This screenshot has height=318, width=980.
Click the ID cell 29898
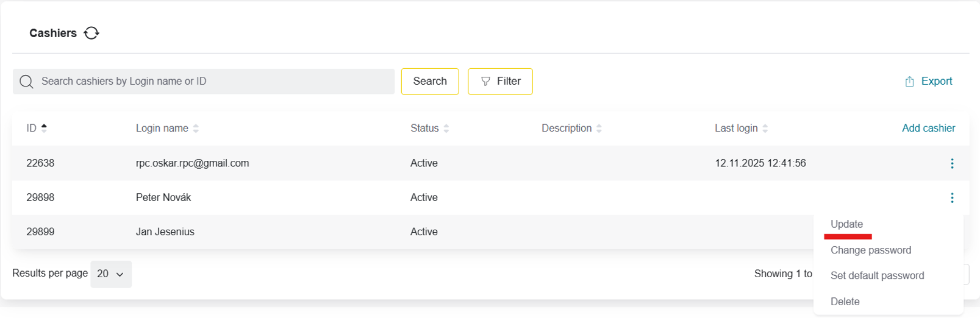pos(40,197)
